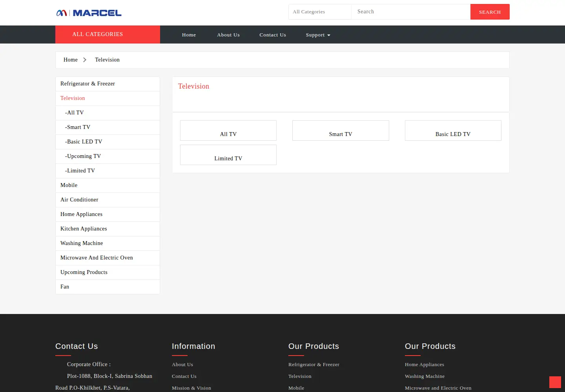Select Refrigerator & Freezer in sidebar
This screenshot has height=392, width=565.
click(108, 84)
